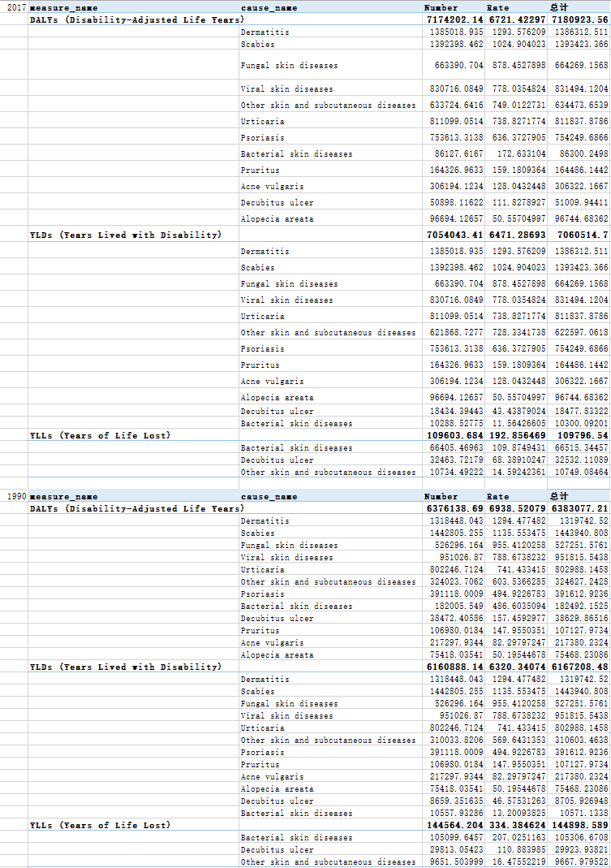Click the number cell 310033.8206
This screenshot has height=868, width=611.
point(456,741)
